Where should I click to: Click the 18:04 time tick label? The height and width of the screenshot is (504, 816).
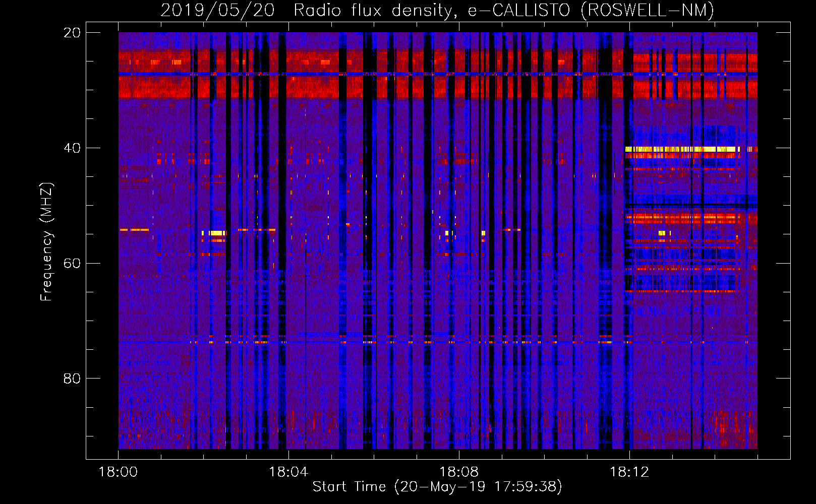(288, 472)
